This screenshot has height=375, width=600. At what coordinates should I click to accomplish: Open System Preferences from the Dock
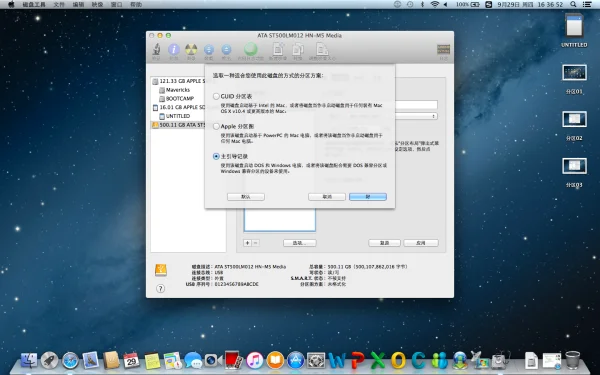pyautogui.click(x=316, y=360)
